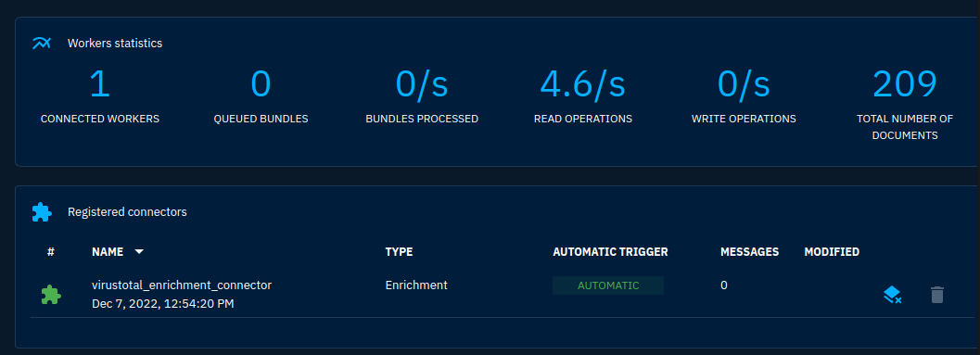Click the messages count 0 cell

[x=724, y=285]
